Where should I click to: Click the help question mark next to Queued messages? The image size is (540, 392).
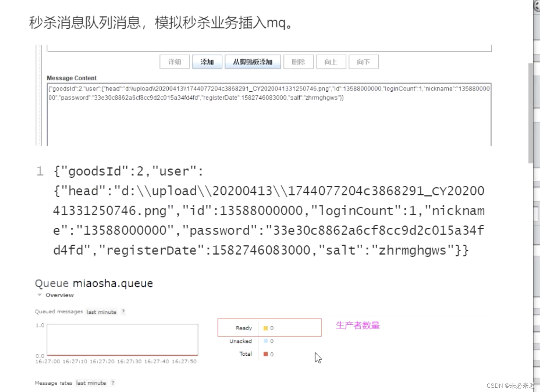[123, 312]
